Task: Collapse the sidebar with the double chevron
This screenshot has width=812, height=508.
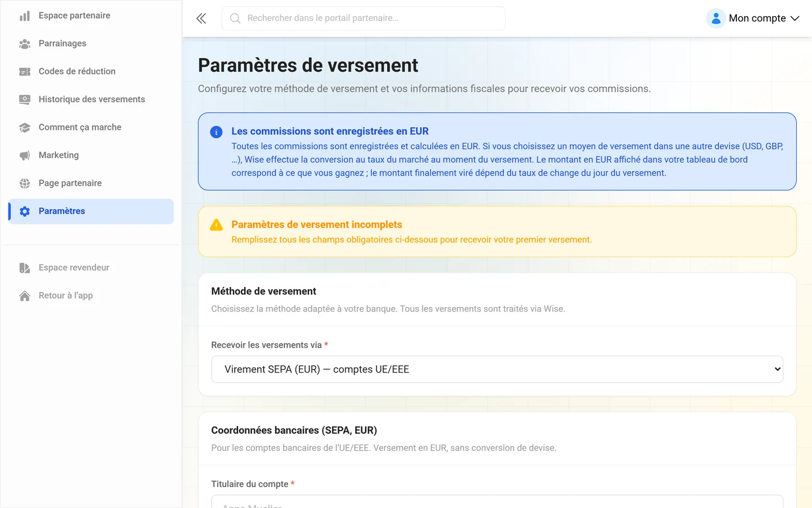Action: point(201,19)
